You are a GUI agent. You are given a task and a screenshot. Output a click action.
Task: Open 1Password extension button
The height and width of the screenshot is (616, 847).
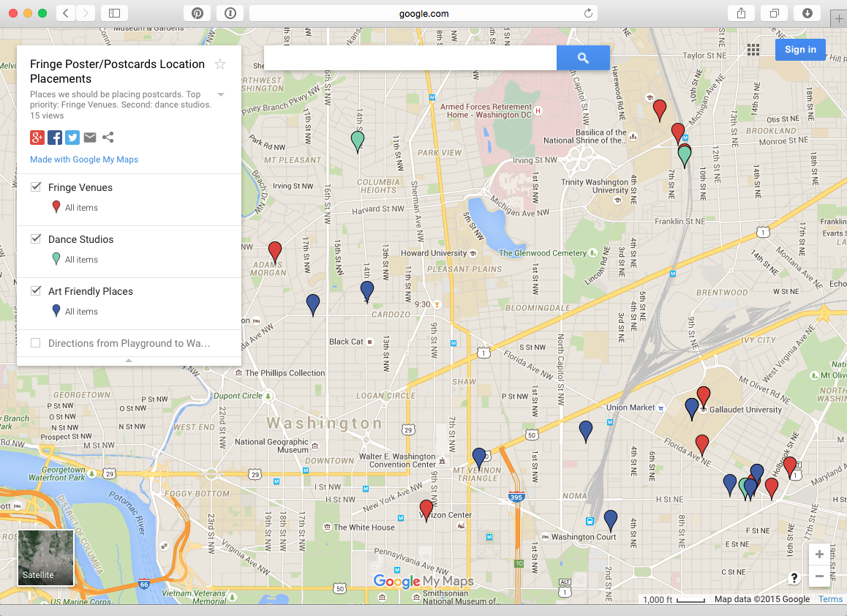pos(230,13)
